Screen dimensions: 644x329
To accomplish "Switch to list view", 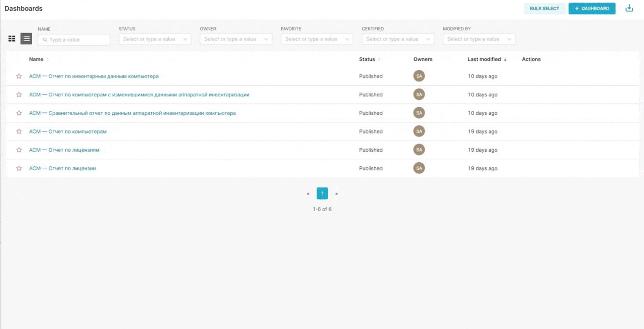I will tap(26, 39).
